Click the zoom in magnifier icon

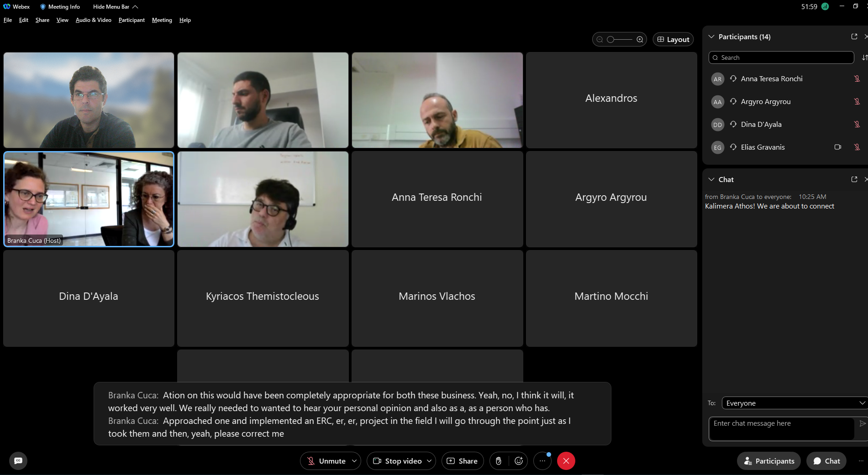640,40
